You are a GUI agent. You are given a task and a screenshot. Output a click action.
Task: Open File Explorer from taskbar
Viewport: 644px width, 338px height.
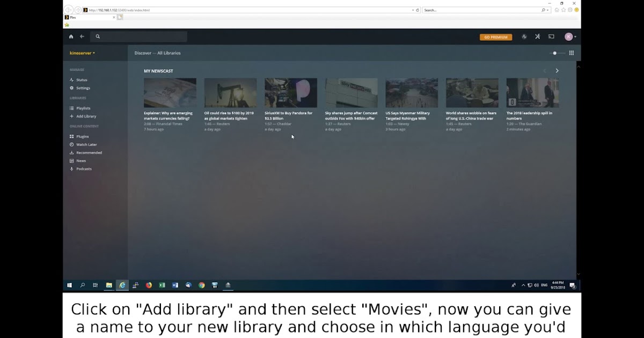[109, 285]
